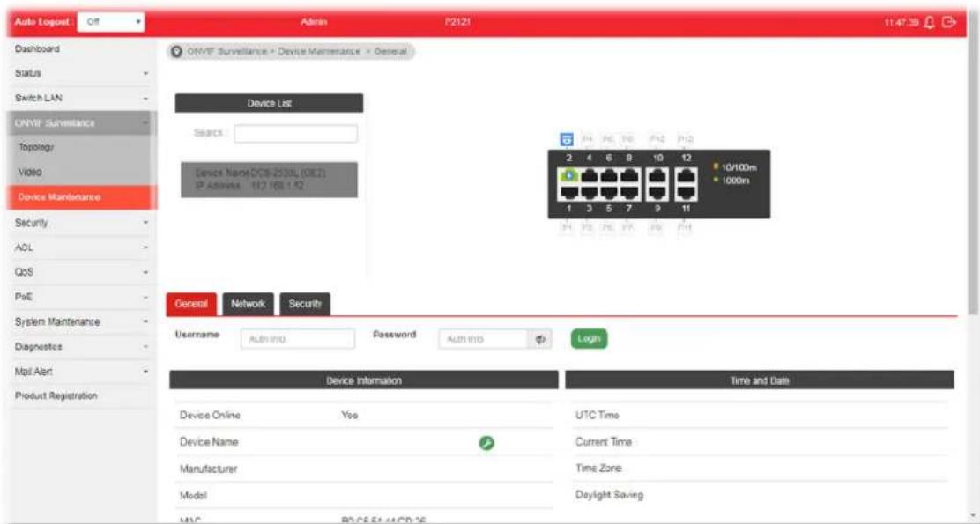Click the 10/100m legend entry

[x=735, y=167]
